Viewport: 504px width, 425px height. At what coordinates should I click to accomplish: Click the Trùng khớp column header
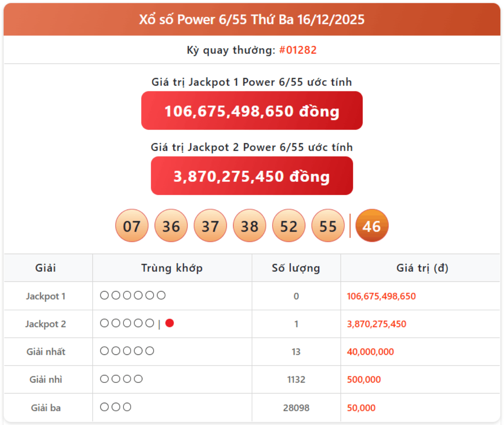[x=172, y=268]
